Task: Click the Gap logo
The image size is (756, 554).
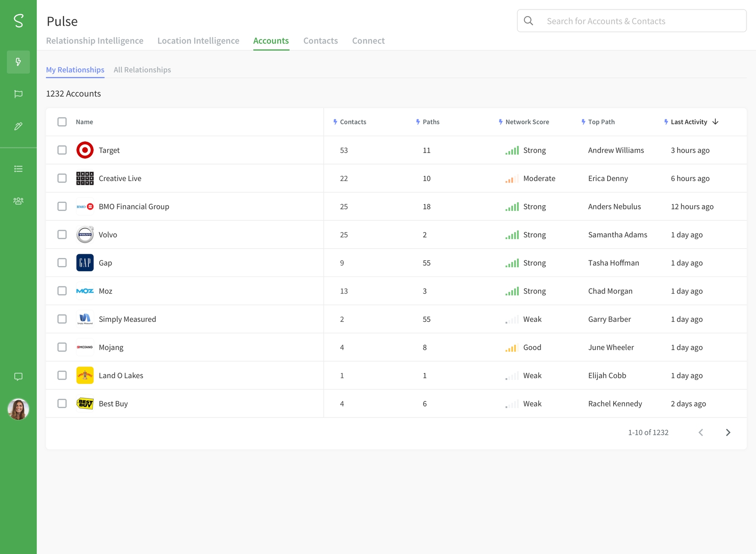Action: coord(85,263)
